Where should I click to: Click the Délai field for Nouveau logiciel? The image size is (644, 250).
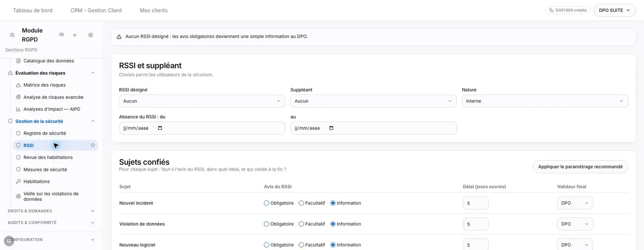[476, 244]
